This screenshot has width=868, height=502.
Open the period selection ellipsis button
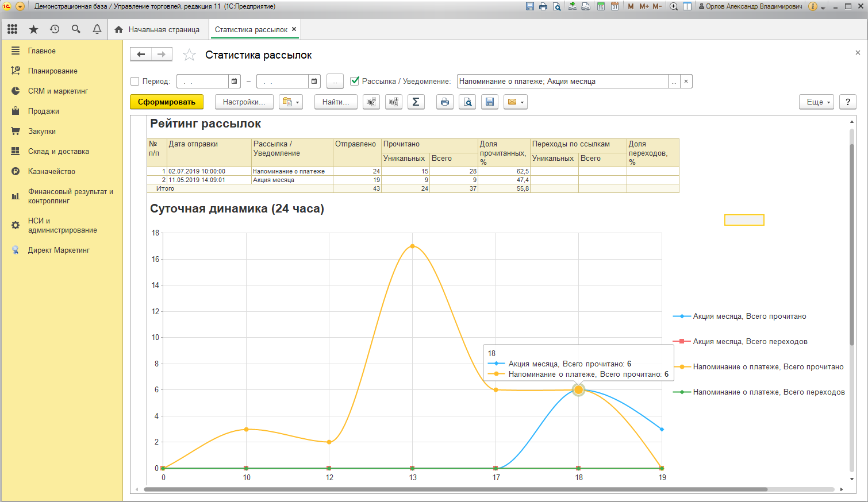tap(335, 82)
